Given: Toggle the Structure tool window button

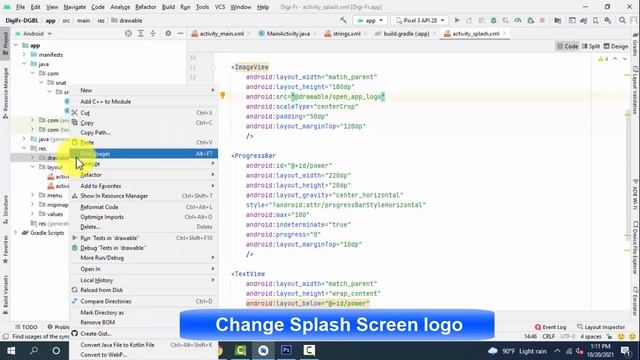Looking at the screenshot, I should tap(5, 209).
